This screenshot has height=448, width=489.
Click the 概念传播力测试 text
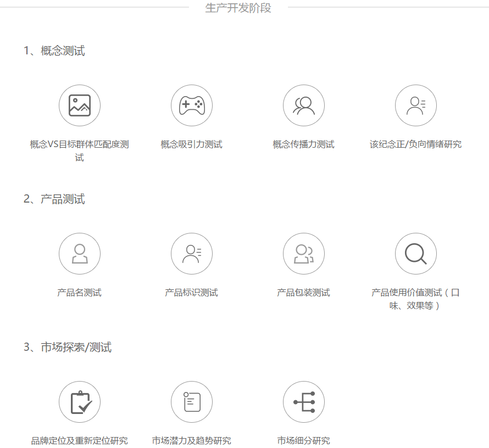[x=304, y=144]
